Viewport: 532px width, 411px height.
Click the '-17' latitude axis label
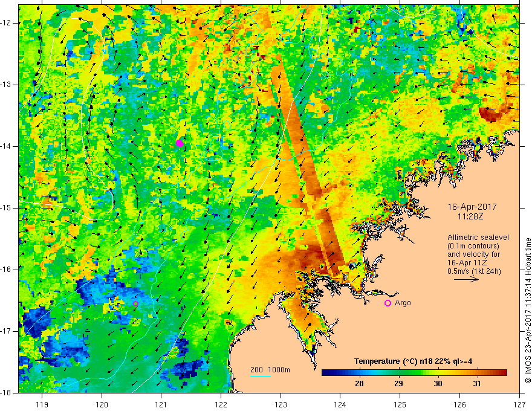[7, 331]
